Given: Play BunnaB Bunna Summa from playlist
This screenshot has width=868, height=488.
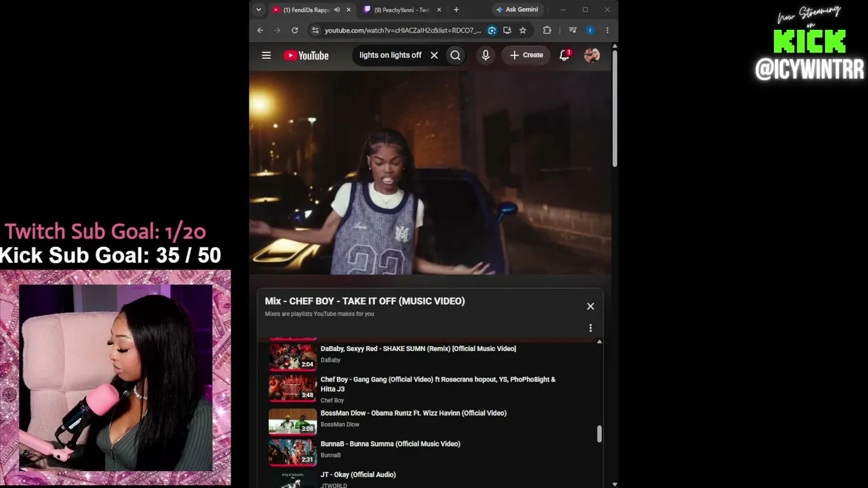Looking at the screenshot, I should pos(391,444).
